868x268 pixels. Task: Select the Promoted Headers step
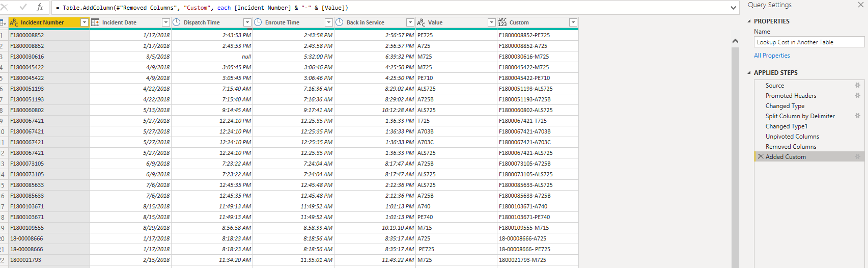pyautogui.click(x=808, y=96)
